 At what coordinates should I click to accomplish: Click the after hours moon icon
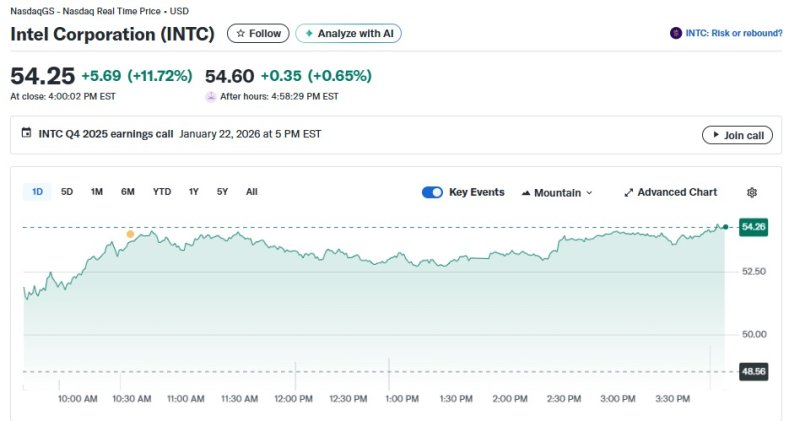click(210, 97)
